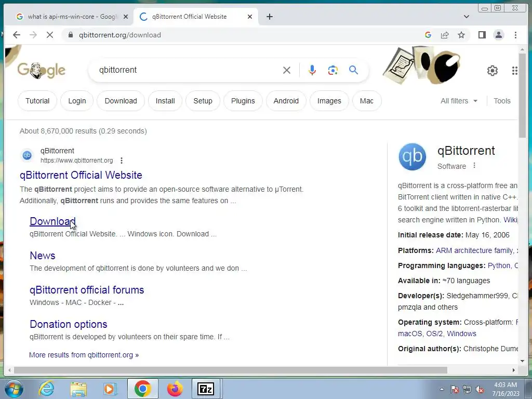Open the qBittorrent Official Website result

(81, 175)
